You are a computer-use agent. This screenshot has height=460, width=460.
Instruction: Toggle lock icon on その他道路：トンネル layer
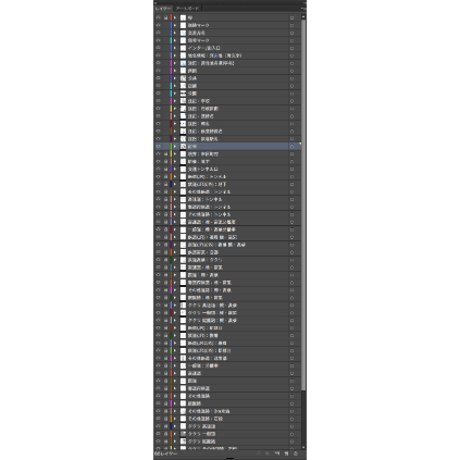166,214
